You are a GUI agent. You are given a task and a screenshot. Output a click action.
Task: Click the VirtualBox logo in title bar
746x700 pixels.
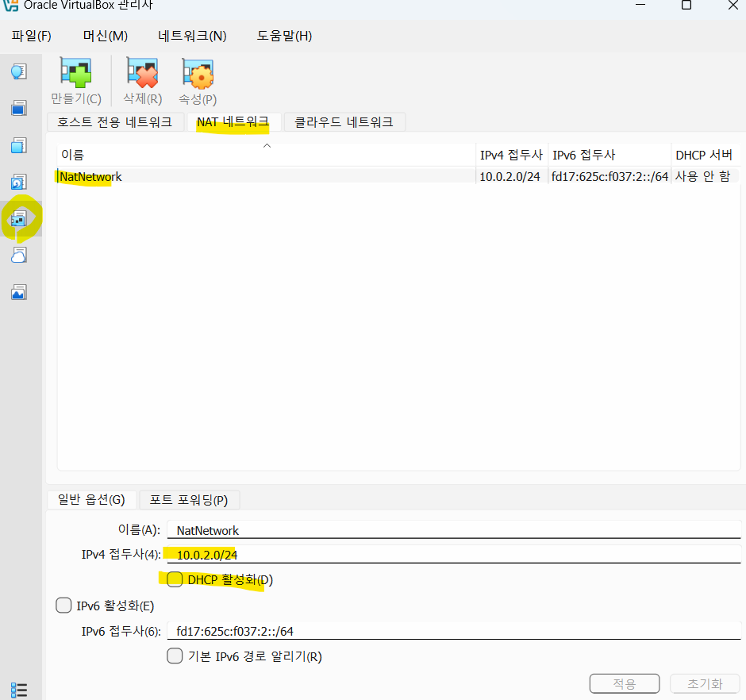pos(10,5)
